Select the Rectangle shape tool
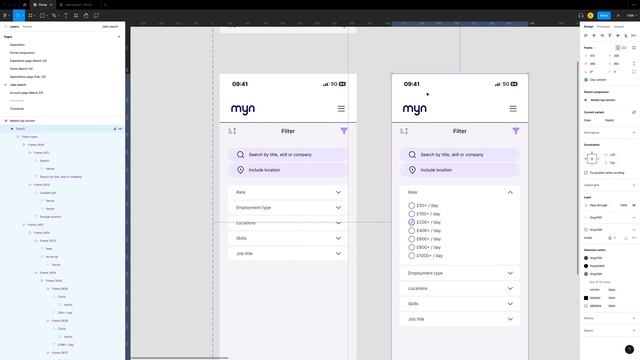640x360 pixels. click(42, 16)
